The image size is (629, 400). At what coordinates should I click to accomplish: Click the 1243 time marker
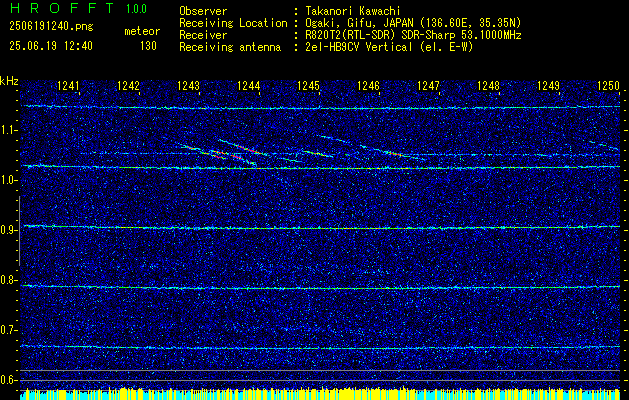click(188, 85)
